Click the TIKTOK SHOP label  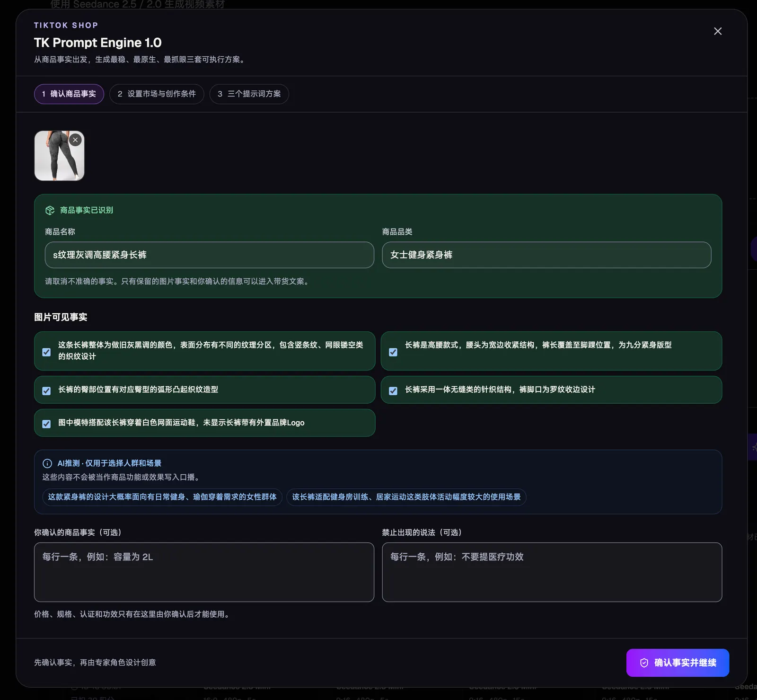pyautogui.click(x=66, y=25)
